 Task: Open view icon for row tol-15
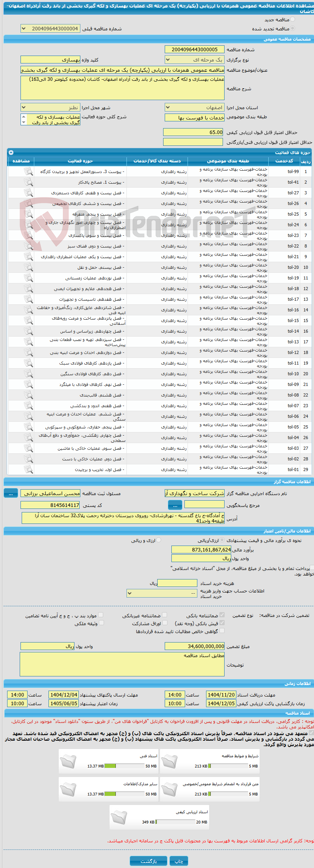[28, 320]
